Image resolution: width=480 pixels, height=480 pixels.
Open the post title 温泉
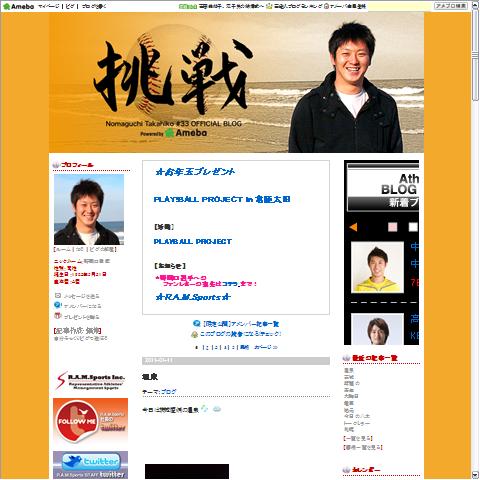coord(150,377)
